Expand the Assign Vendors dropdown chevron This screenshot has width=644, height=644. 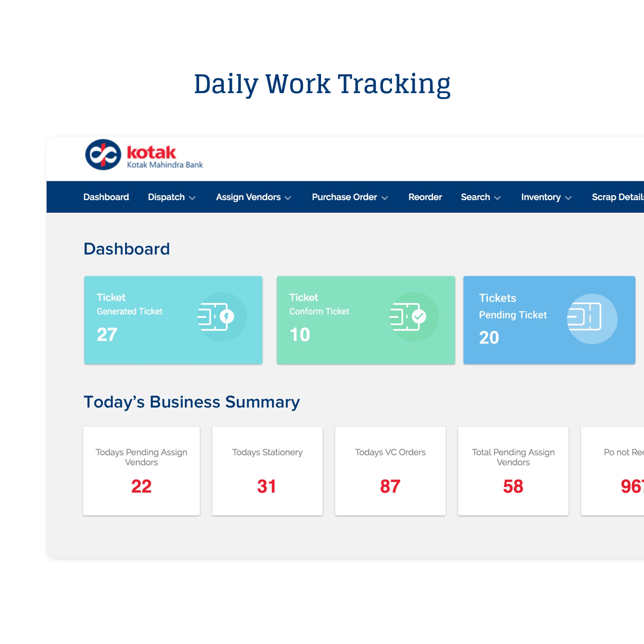point(288,198)
